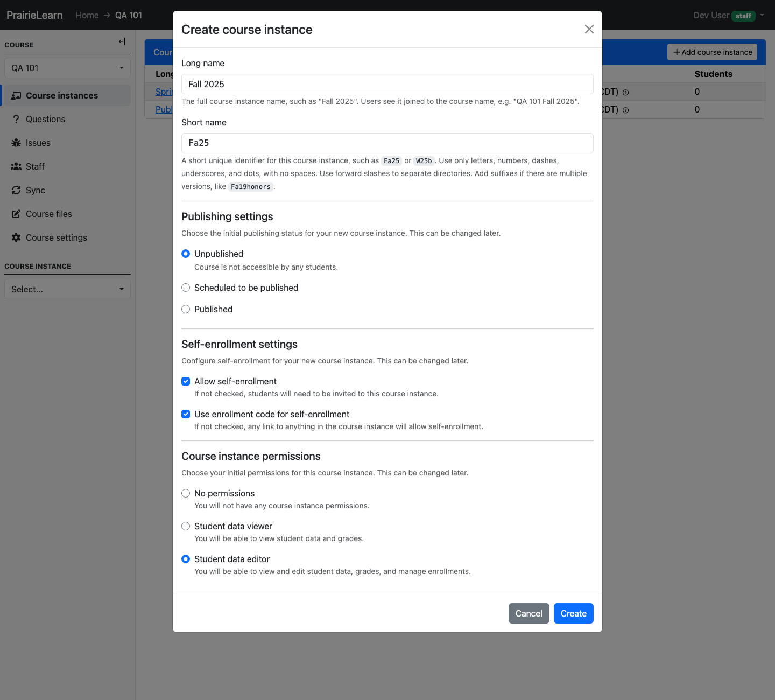Go to Issues in the sidebar
This screenshot has height=700, width=775.
[67, 143]
